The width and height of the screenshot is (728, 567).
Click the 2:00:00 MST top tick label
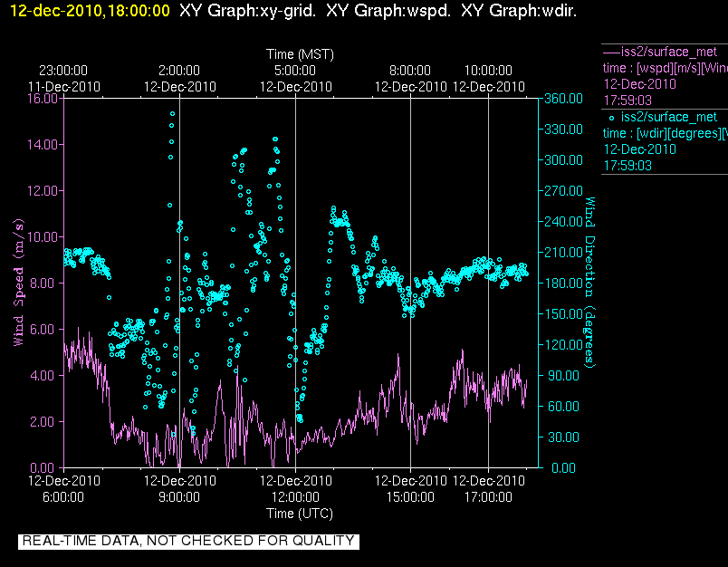click(x=179, y=71)
